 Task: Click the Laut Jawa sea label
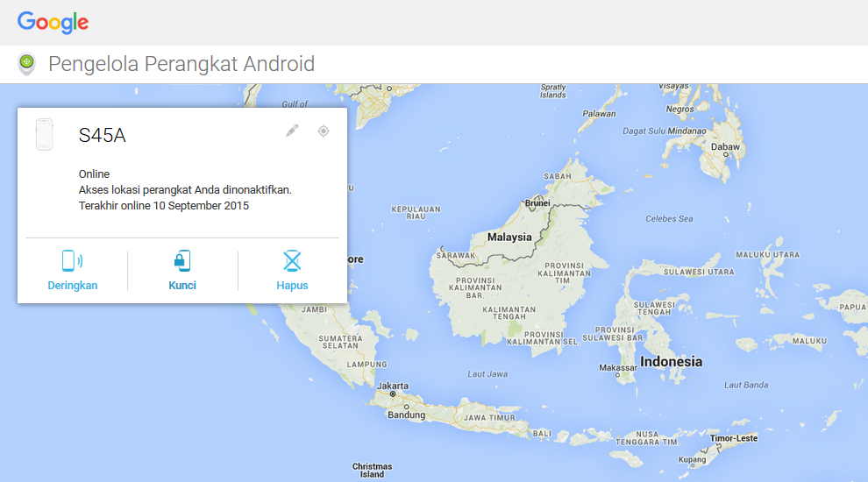pyautogui.click(x=487, y=374)
